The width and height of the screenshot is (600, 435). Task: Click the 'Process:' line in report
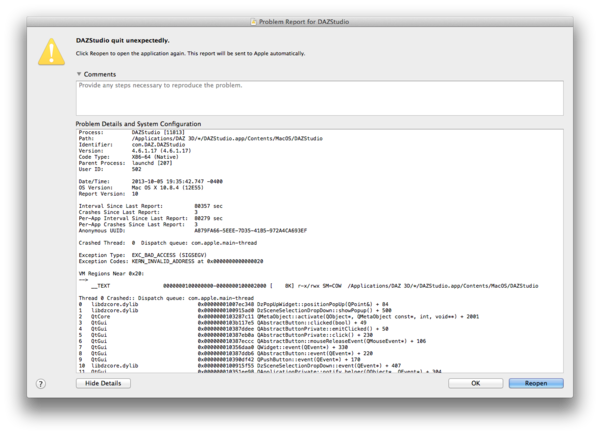point(132,132)
